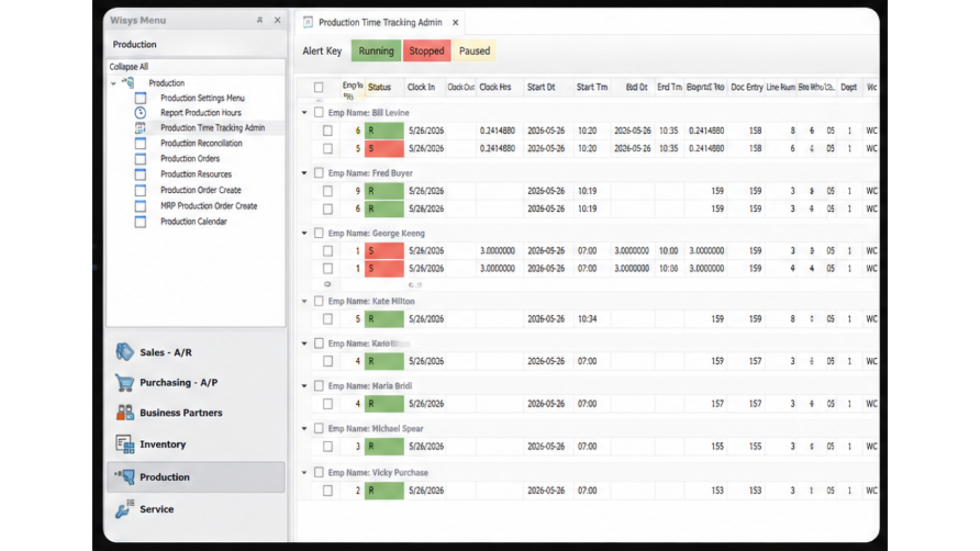Click the Production Order Create item icon
Image resolution: width=980 pixels, height=551 pixels.
[x=140, y=190]
